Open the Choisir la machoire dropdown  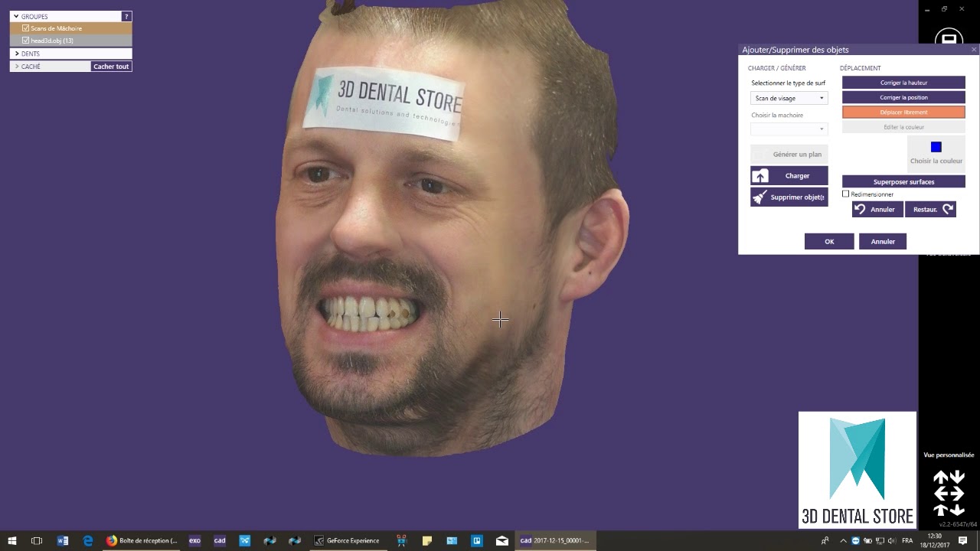tap(789, 129)
